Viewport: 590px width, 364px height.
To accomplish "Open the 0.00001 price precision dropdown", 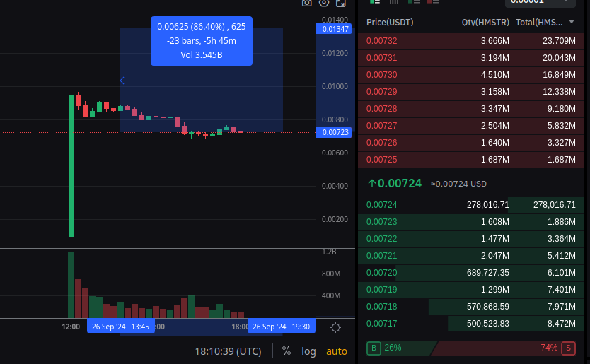I will 540,2.
